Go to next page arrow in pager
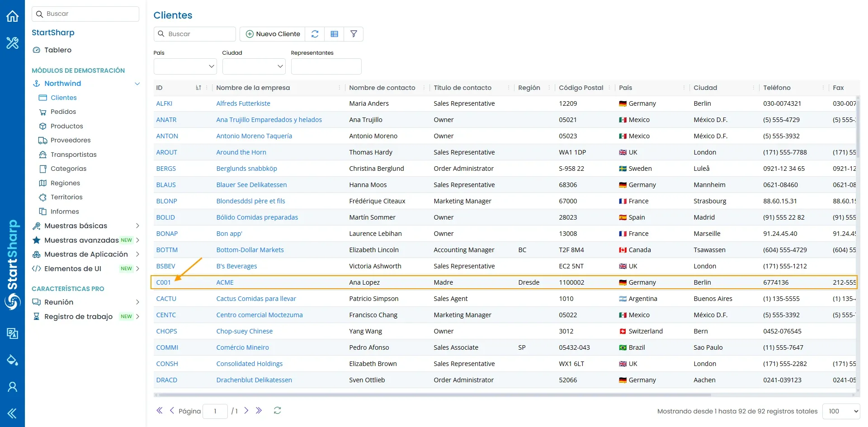Viewport: 868px width, 427px height. click(246, 411)
